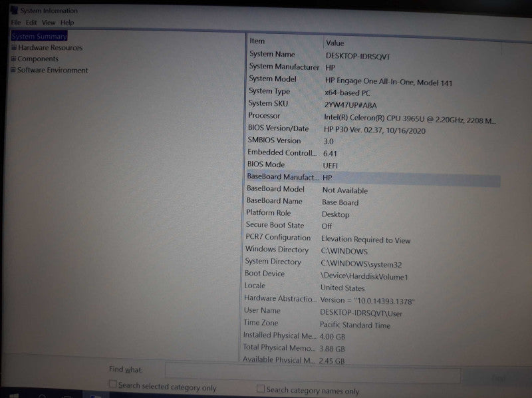This screenshot has height=398, width=532.
Task: Select the Hardware Resources tree item
Action: [51, 47]
